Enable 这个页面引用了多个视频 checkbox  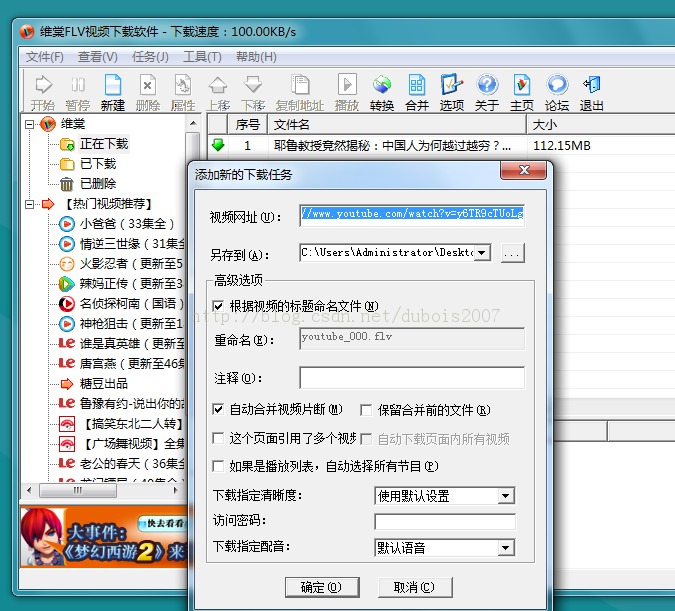click(x=218, y=438)
